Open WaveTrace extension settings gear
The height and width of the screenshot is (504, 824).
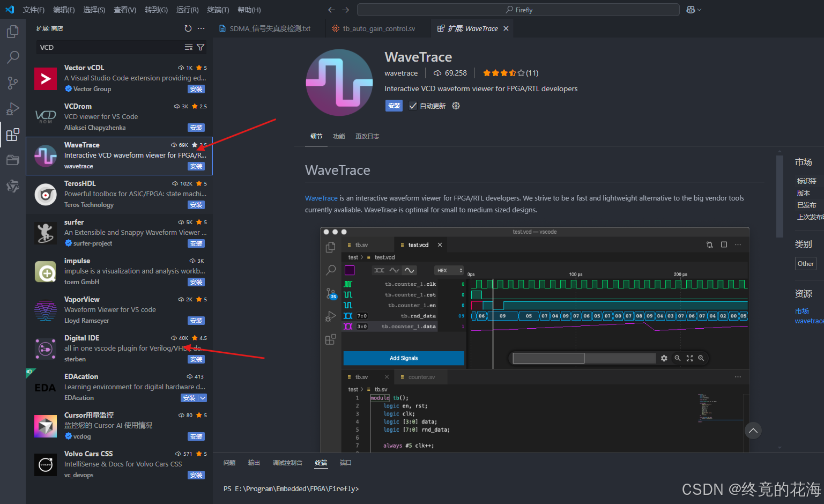pyautogui.click(x=456, y=106)
